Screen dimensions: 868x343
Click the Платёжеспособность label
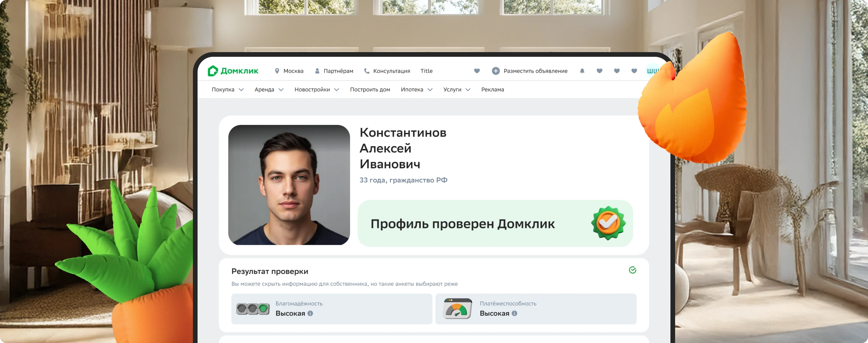coord(508,303)
